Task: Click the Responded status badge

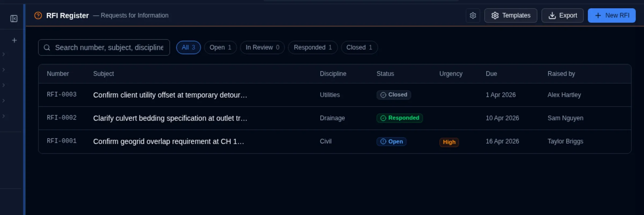Action: (400, 118)
